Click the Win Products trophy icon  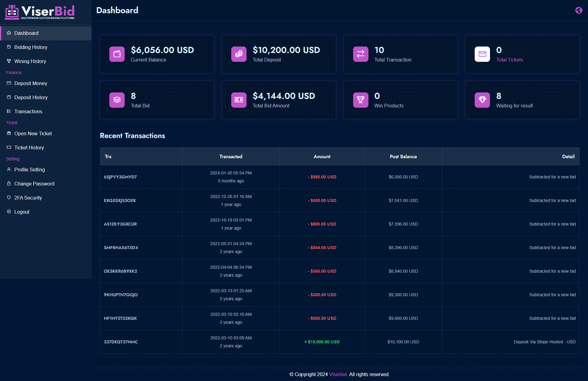pos(360,100)
